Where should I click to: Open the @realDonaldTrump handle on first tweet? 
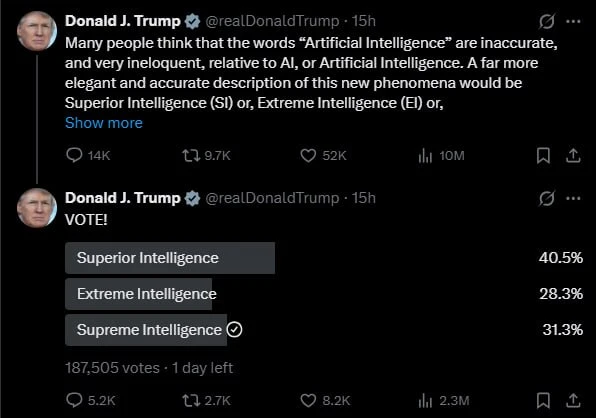tap(272, 21)
